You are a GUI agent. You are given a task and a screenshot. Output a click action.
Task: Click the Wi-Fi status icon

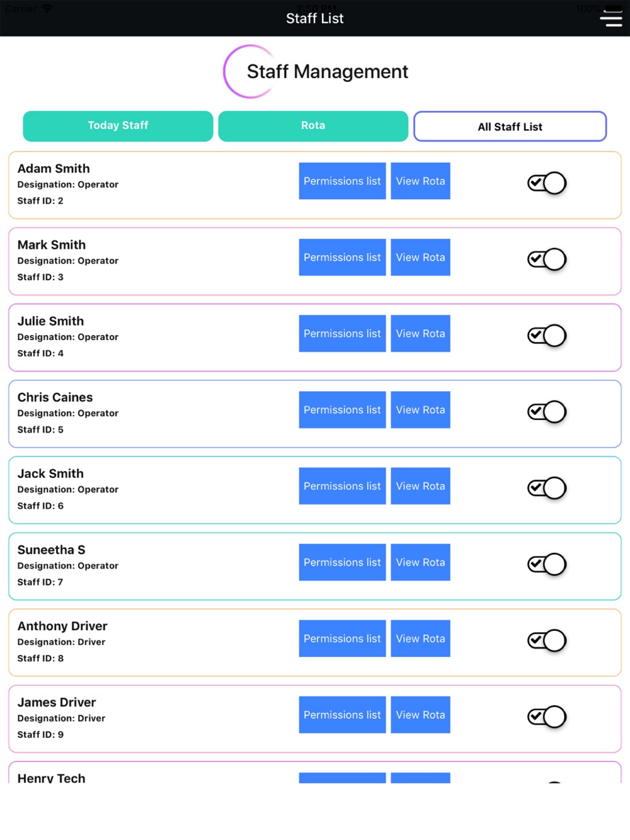click(x=47, y=8)
